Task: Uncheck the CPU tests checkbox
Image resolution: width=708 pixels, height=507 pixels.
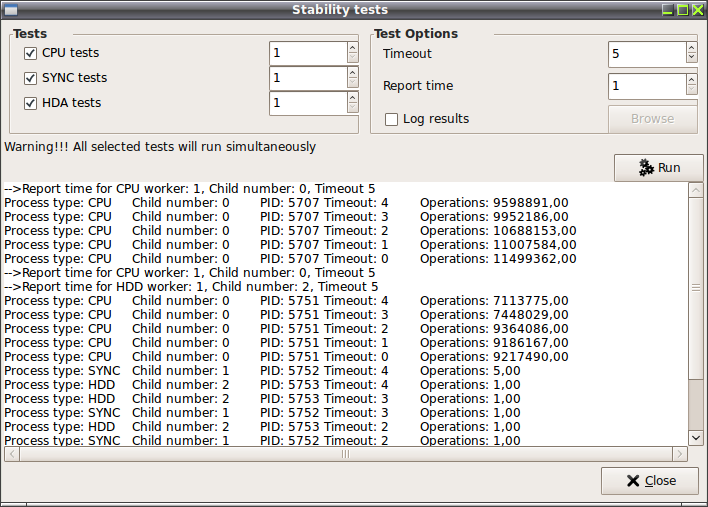Action: [30, 53]
